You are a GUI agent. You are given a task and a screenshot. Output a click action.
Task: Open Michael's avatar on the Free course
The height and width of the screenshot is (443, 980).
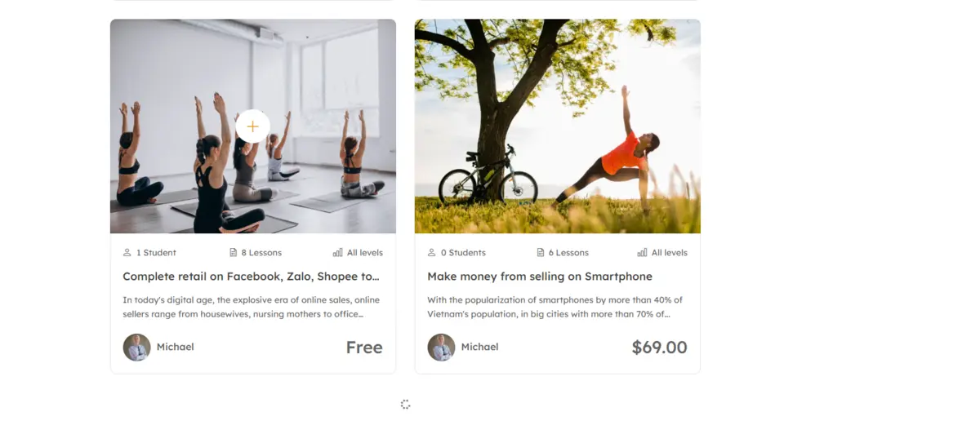[x=137, y=348]
